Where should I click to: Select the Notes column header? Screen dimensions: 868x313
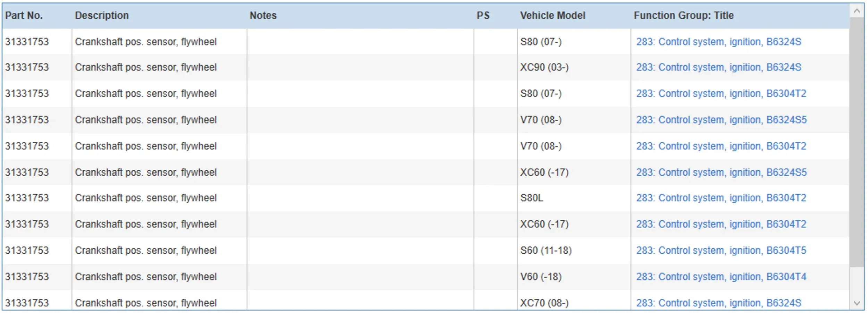point(263,16)
